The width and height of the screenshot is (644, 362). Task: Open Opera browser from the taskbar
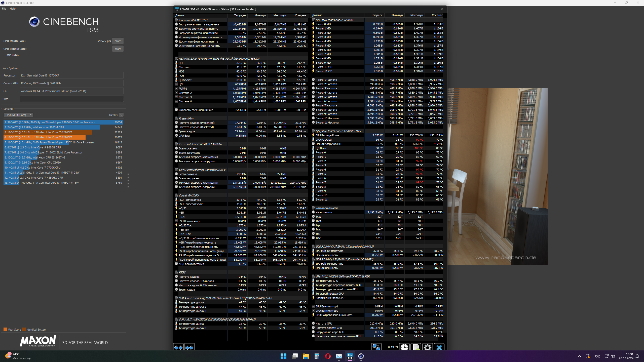pos(328,356)
